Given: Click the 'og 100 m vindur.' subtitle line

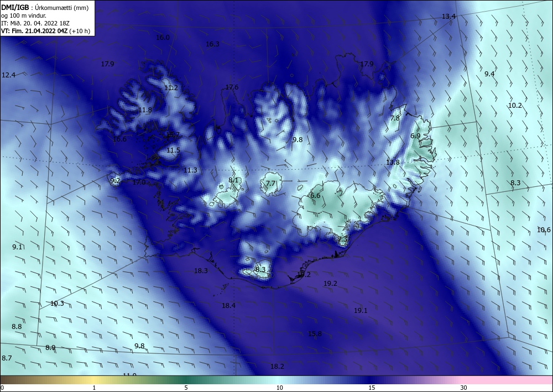Looking at the screenshot, I should (x=24, y=15).
